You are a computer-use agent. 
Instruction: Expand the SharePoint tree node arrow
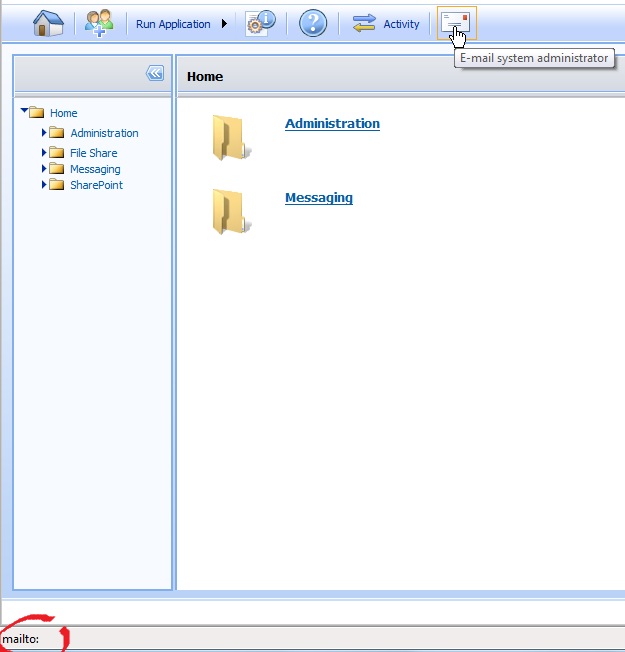click(x=44, y=184)
